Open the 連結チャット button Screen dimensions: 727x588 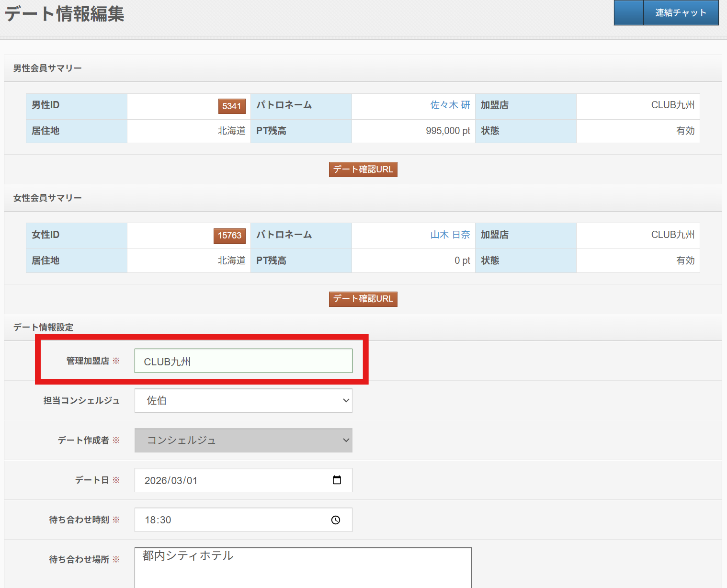point(681,13)
